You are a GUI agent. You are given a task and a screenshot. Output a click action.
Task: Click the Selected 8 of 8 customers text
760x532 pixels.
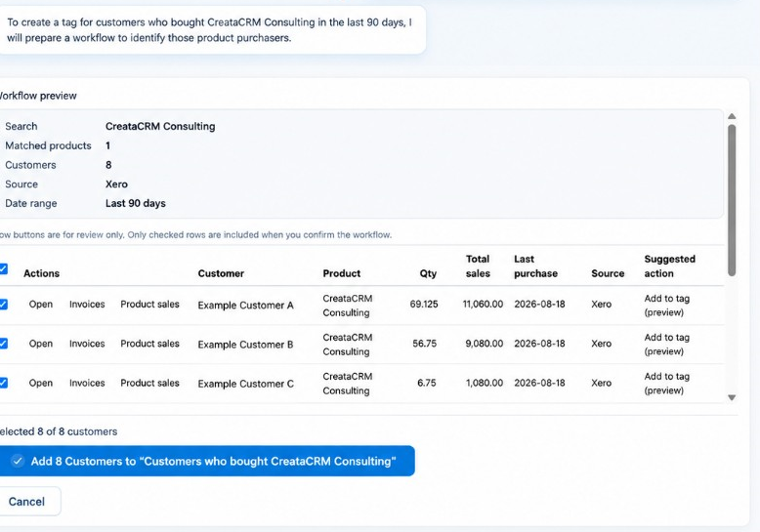(x=59, y=431)
